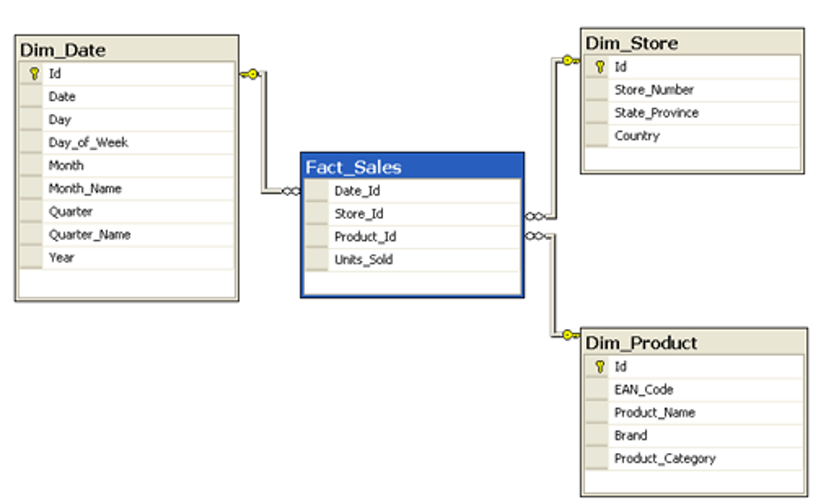The height and width of the screenshot is (504, 827).
Task: Select the Day_of_Week column
Action: pyautogui.click(x=126, y=142)
